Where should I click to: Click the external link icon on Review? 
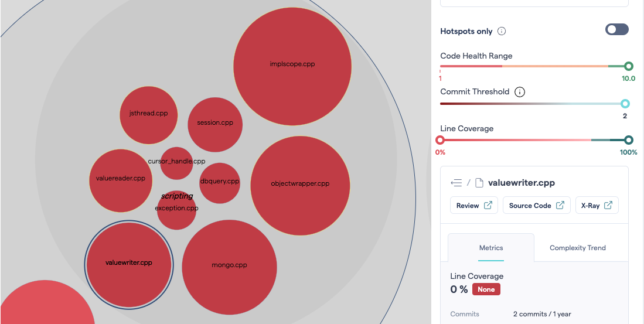pyautogui.click(x=488, y=206)
